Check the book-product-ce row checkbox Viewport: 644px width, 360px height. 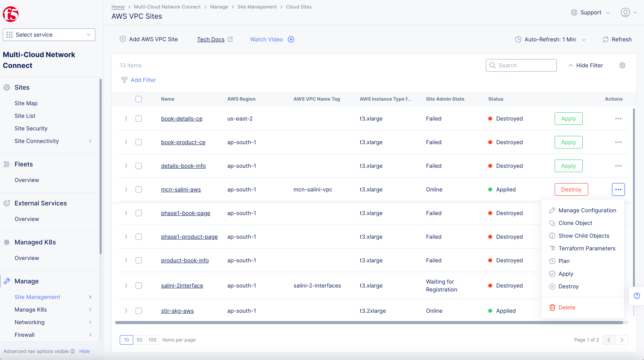pos(138,142)
